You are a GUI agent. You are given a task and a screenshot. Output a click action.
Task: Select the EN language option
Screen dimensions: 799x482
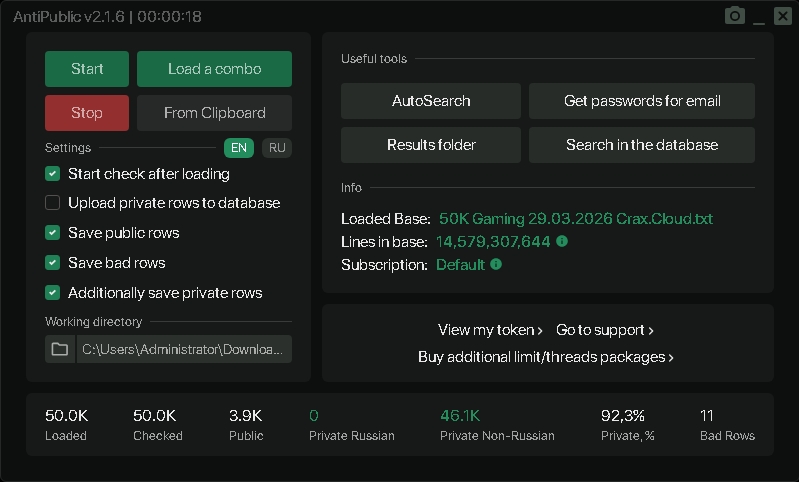click(x=239, y=148)
